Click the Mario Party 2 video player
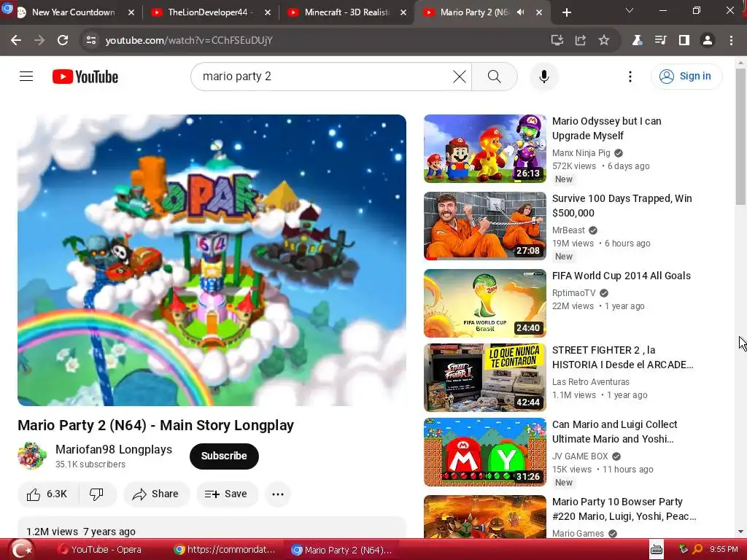The width and height of the screenshot is (747, 560). tap(212, 260)
